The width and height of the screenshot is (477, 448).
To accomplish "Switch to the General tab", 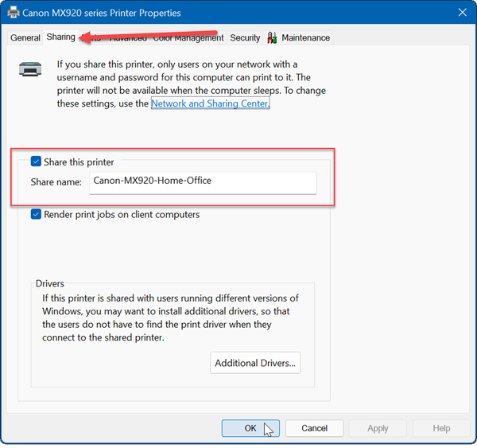I will click(25, 37).
